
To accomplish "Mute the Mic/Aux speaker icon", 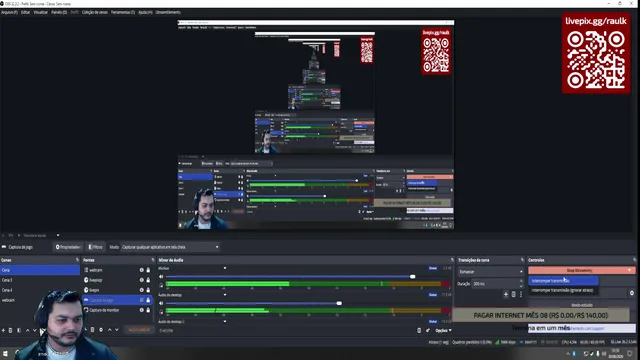I will 161,277.
